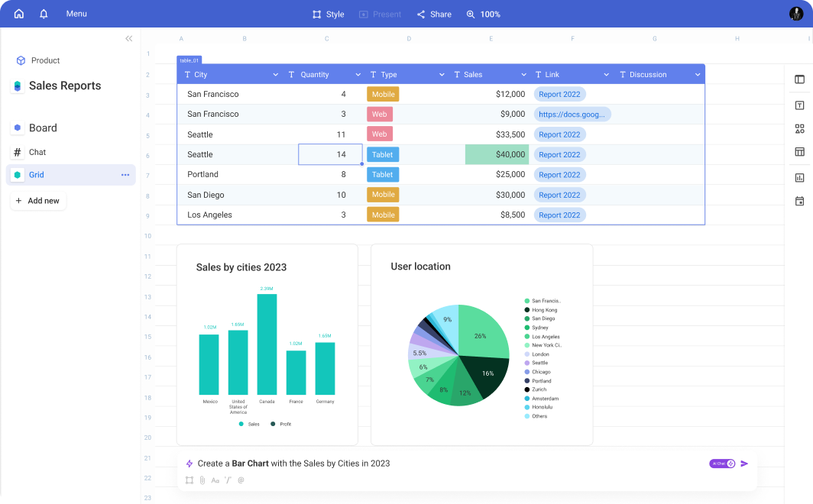Click the @ mention icon below the prompt
This screenshot has height=504, width=813.
coord(241,480)
